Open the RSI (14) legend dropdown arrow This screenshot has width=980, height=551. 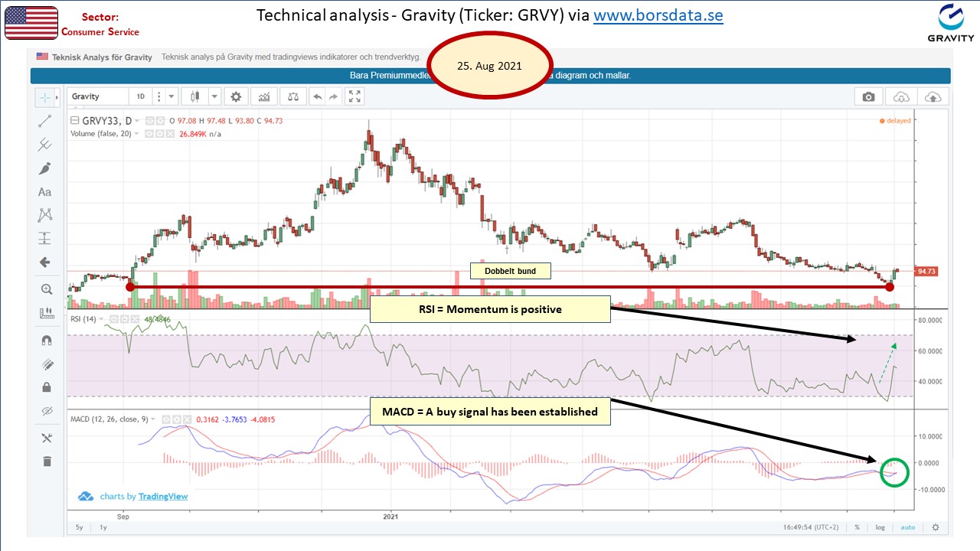[101, 319]
